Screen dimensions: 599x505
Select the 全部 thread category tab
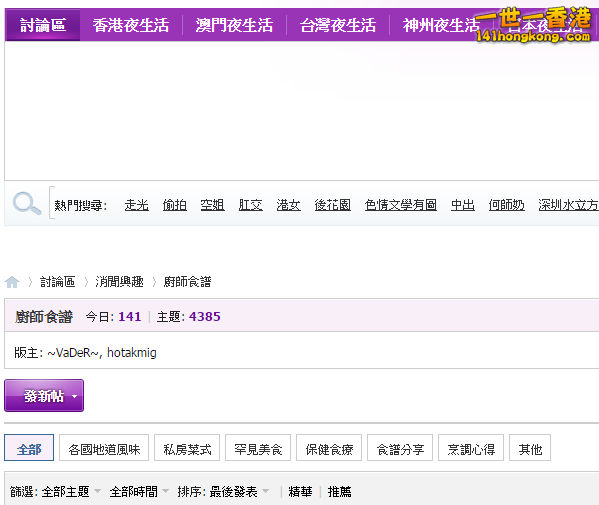click(x=29, y=448)
